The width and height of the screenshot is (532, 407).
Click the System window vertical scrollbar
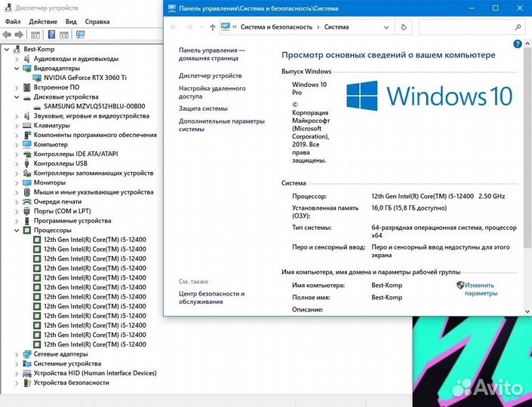point(527,148)
